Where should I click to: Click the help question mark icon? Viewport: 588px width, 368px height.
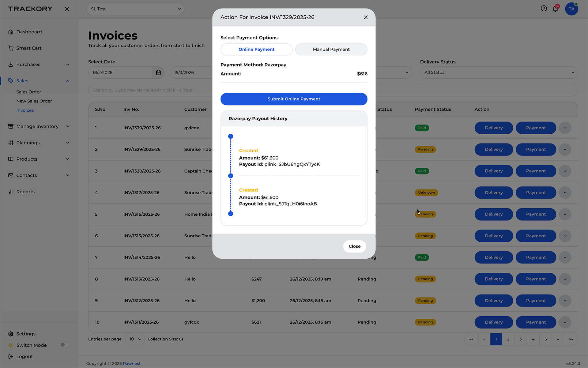click(x=544, y=9)
